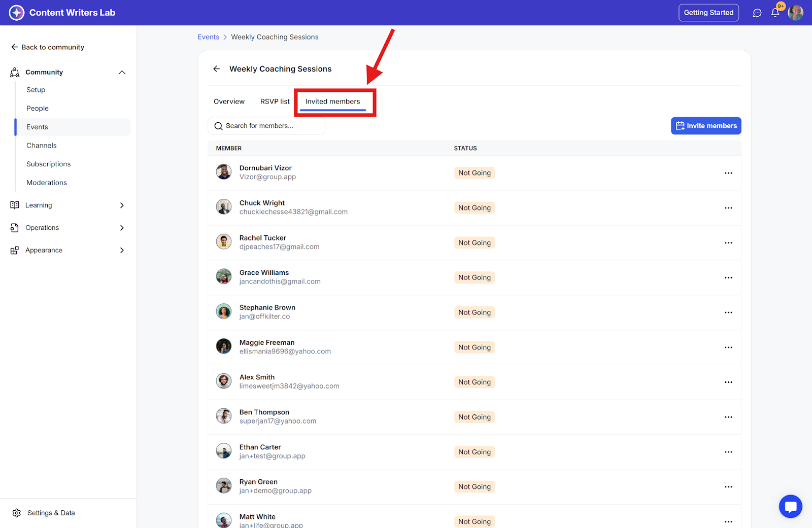Screen dimensions: 812x528
Task: Click Chuck Wright's avatar
Action: (x=224, y=207)
